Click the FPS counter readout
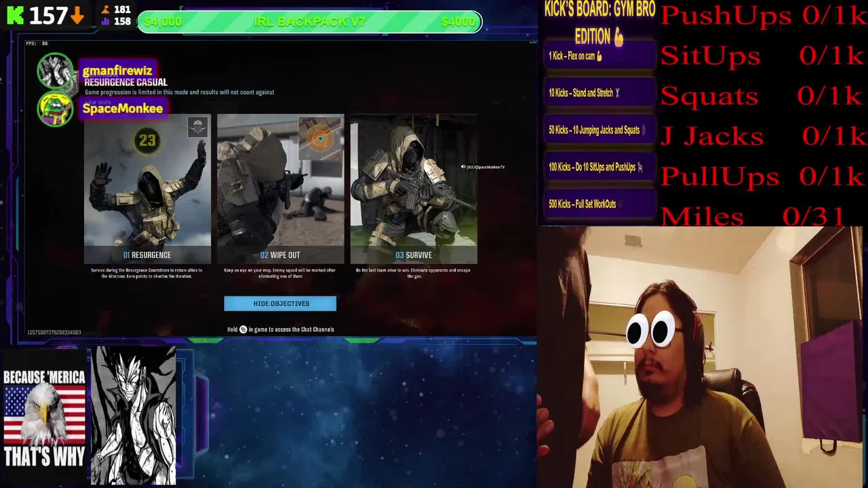Image resolution: width=868 pixels, height=488 pixels. point(37,43)
